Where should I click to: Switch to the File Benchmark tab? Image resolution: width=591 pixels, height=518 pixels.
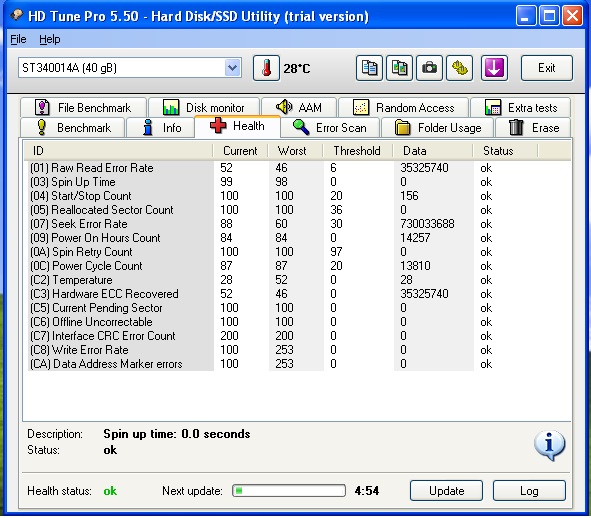(x=83, y=107)
